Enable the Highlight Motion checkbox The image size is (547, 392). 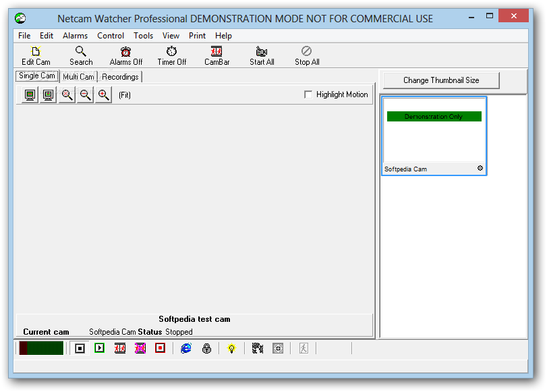click(308, 94)
